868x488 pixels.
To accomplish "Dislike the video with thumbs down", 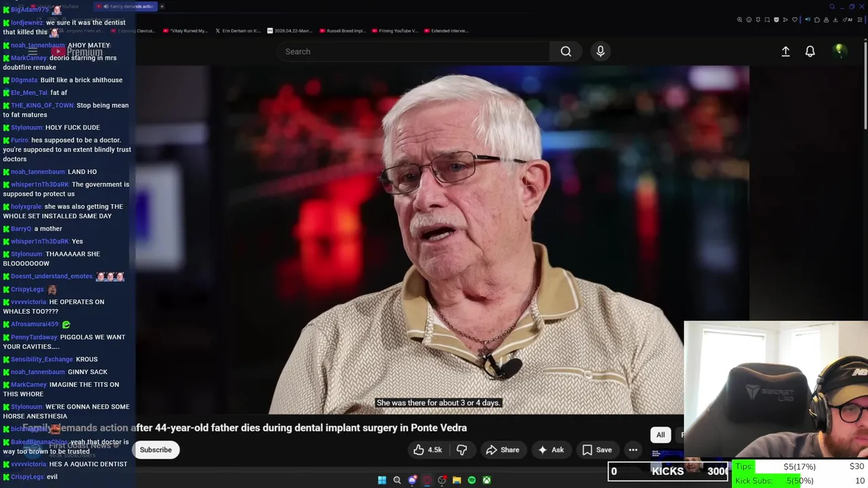I will click(x=462, y=449).
